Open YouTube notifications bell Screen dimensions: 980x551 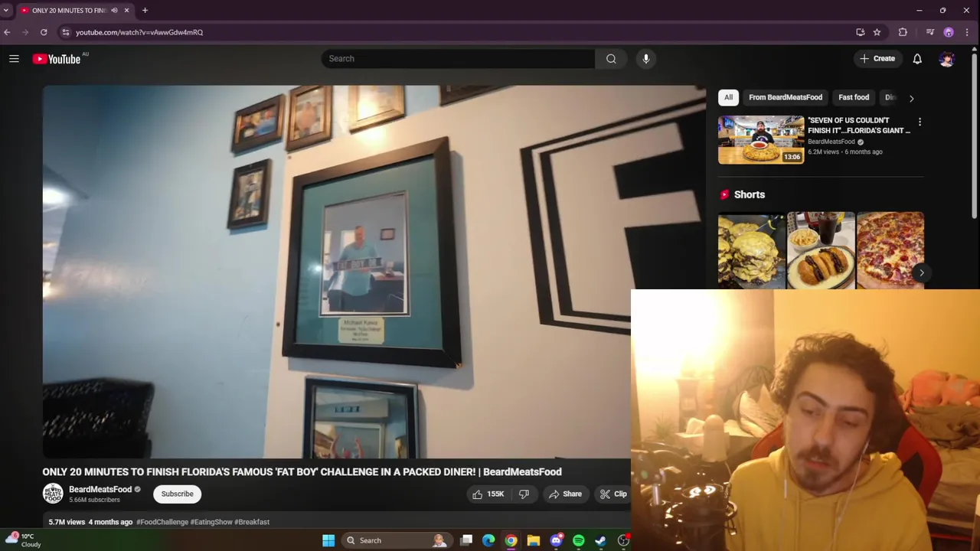pyautogui.click(x=917, y=59)
